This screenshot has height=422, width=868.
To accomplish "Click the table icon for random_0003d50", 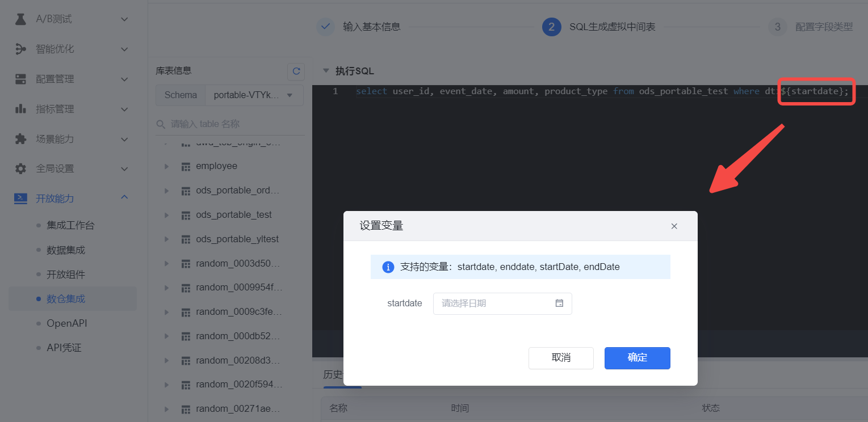I will coord(186,264).
